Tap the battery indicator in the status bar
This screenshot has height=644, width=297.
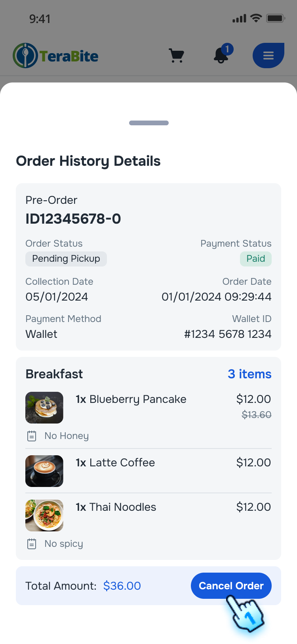pyautogui.click(x=275, y=17)
